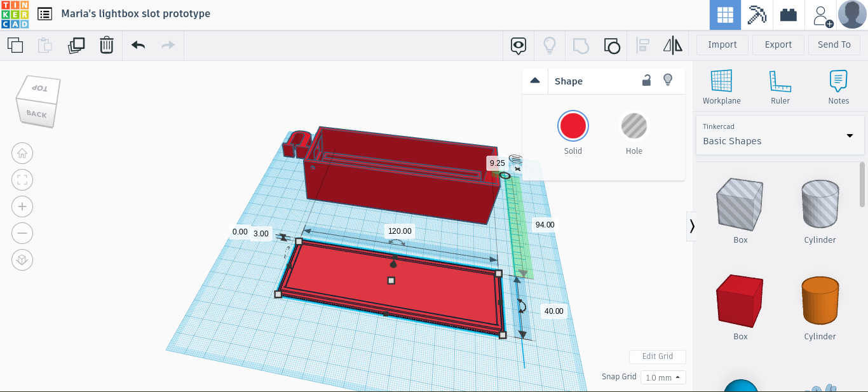The width and height of the screenshot is (868, 392).
Task: Open the Tinkercad home logo
Action: (15, 15)
